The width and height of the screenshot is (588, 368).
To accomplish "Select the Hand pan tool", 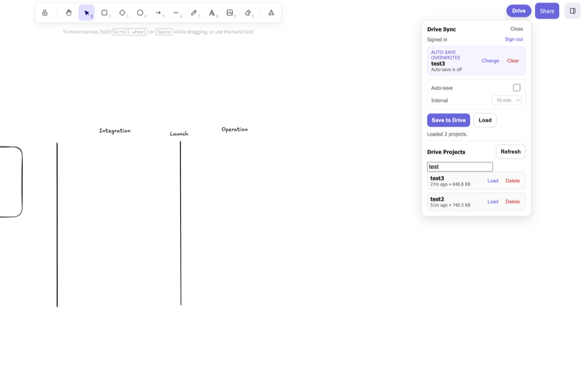I will 68,13.
